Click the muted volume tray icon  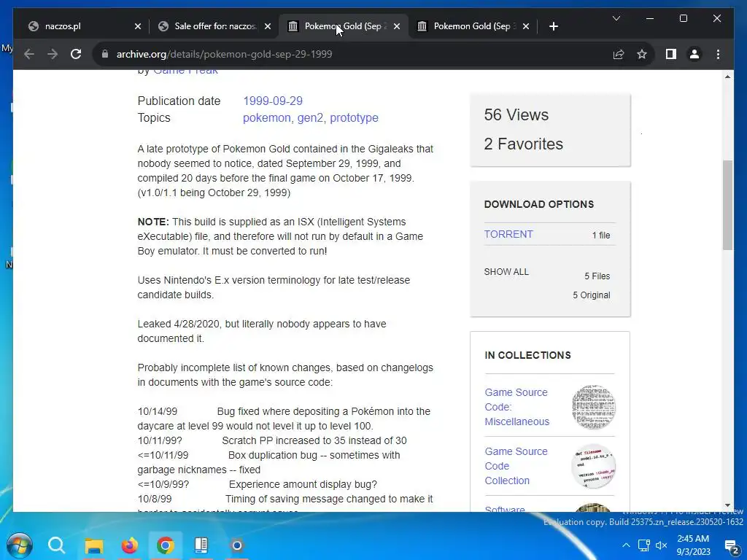(x=661, y=545)
